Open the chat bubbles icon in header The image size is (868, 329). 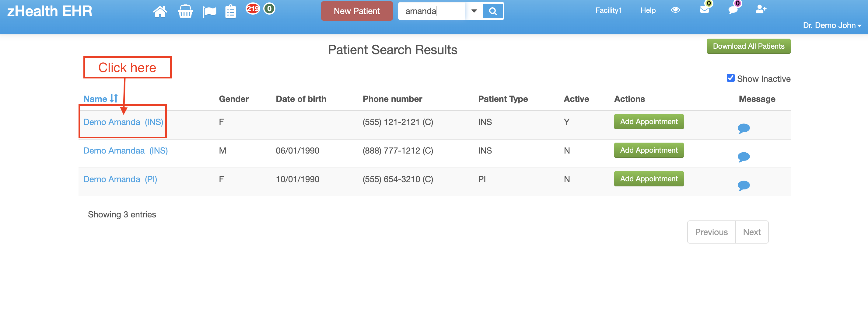pyautogui.click(x=733, y=9)
